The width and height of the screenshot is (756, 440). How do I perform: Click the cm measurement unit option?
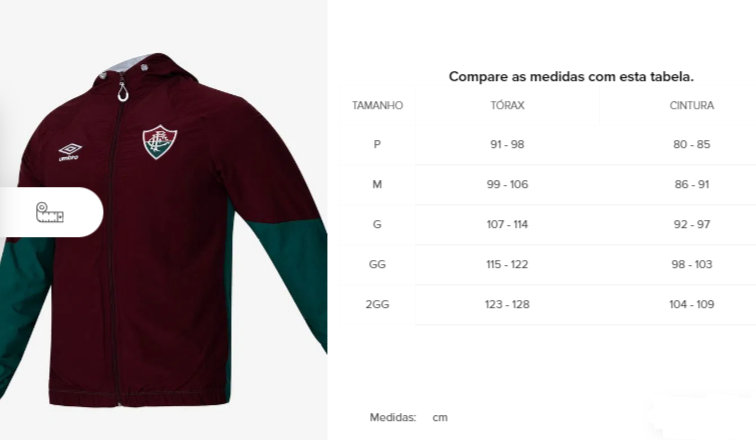(x=440, y=417)
